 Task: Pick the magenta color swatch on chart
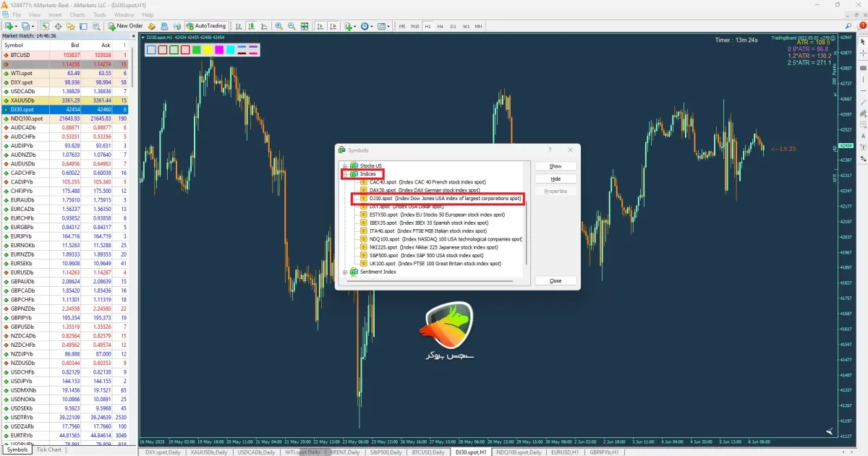point(218,50)
